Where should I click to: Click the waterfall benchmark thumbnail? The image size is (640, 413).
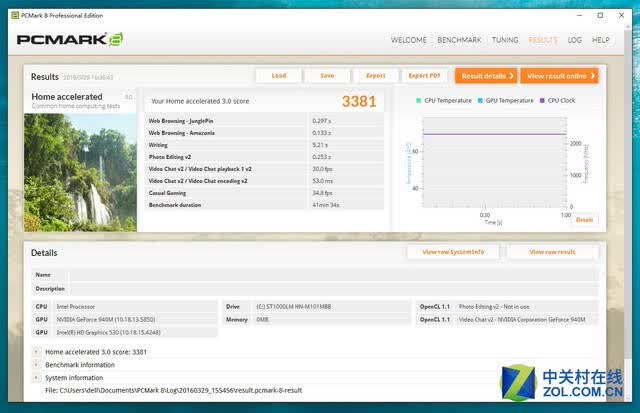click(80, 173)
